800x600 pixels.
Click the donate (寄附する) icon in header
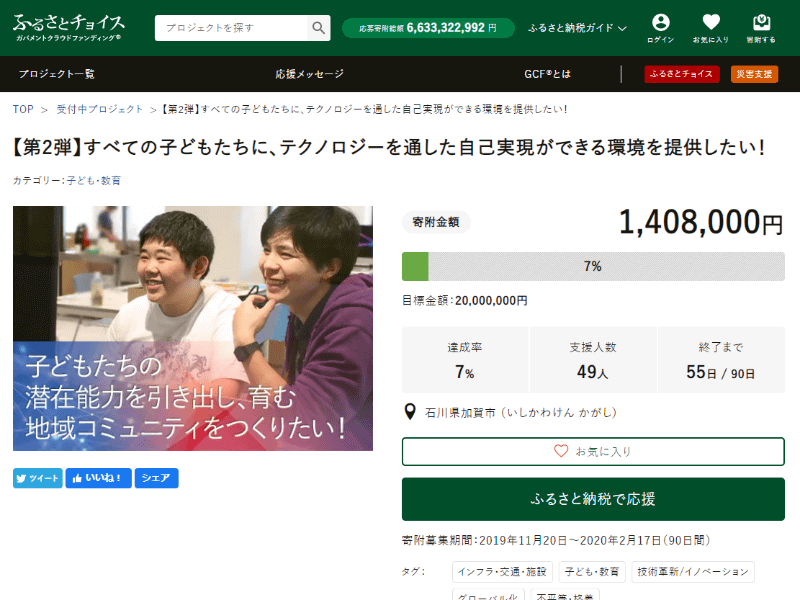coord(761,28)
